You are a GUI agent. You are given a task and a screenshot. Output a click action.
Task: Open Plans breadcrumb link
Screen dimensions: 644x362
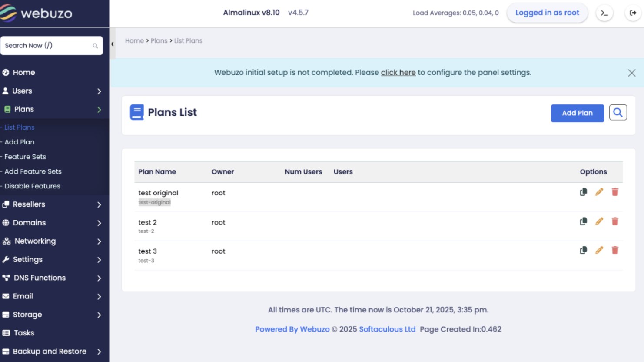click(x=159, y=41)
